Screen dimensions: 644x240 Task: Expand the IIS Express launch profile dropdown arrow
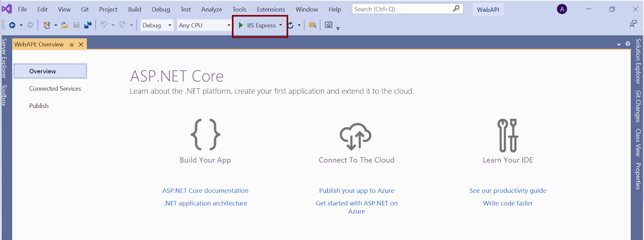(x=281, y=25)
